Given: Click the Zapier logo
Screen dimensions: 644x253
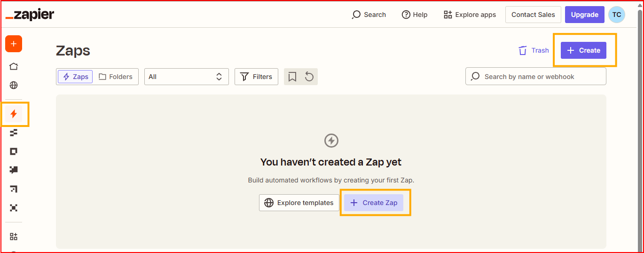Looking at the screenshot, I should [30, 15].
